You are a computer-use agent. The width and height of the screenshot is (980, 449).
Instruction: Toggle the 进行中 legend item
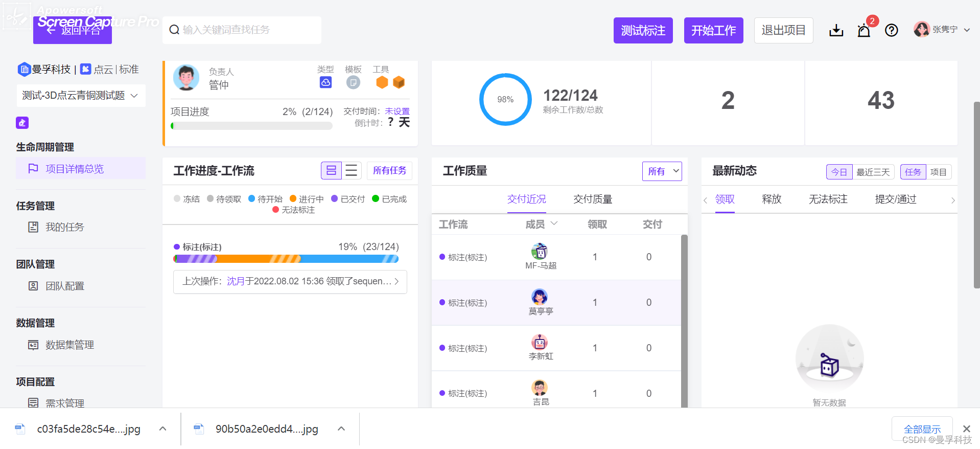[307, 199]
